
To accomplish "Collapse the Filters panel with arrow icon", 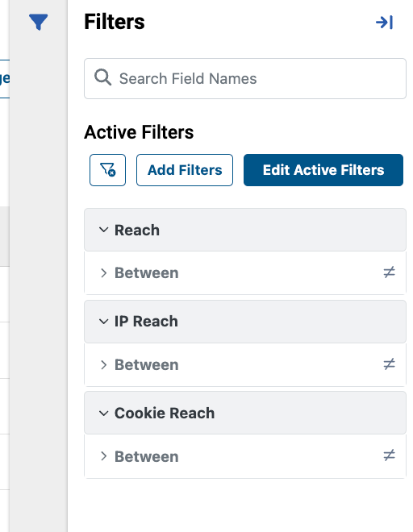I will [385, 23].
